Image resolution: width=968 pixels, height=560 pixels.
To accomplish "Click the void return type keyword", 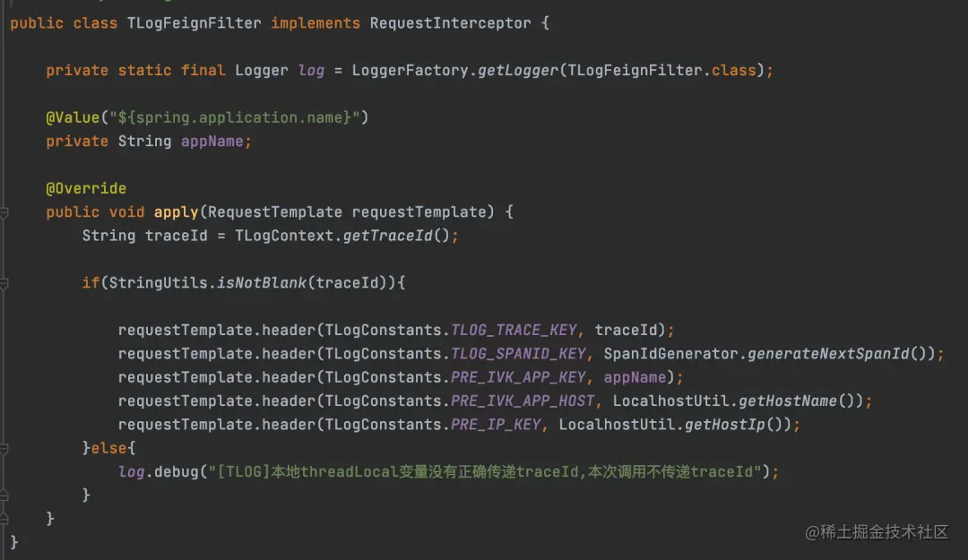I will [126, 212].
